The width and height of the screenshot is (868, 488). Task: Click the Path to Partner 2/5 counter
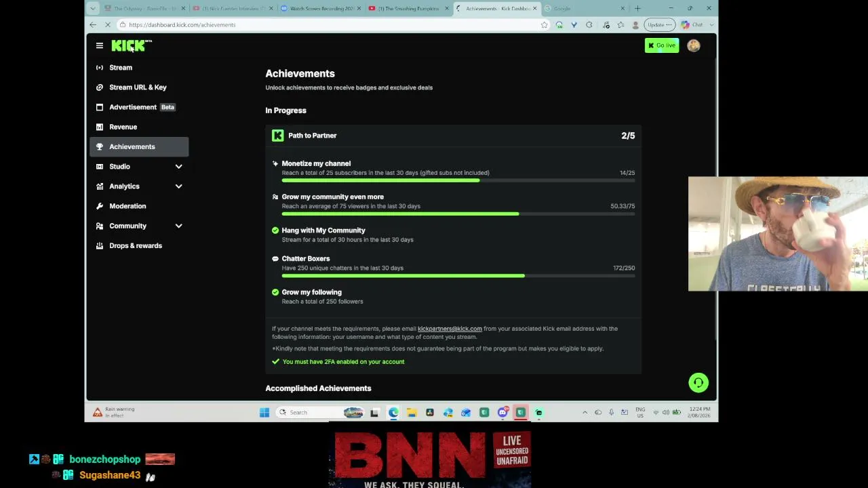point(628,136)
